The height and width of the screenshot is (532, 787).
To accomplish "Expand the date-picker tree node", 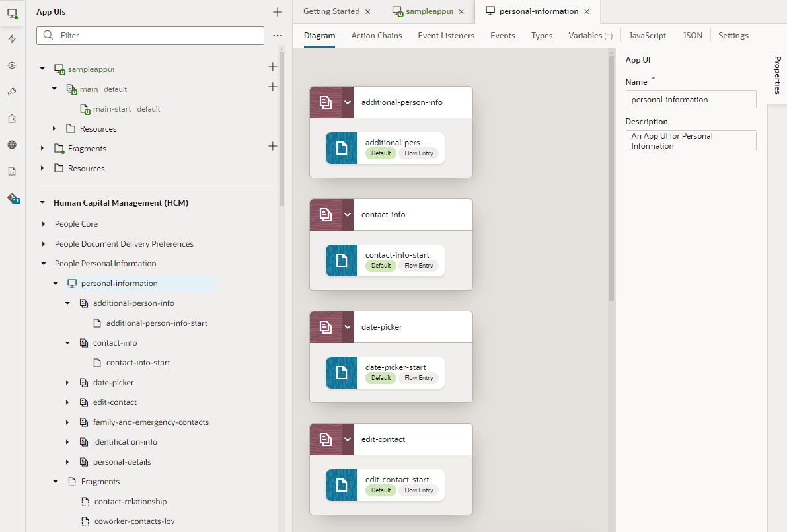I will tap(67, 383).
